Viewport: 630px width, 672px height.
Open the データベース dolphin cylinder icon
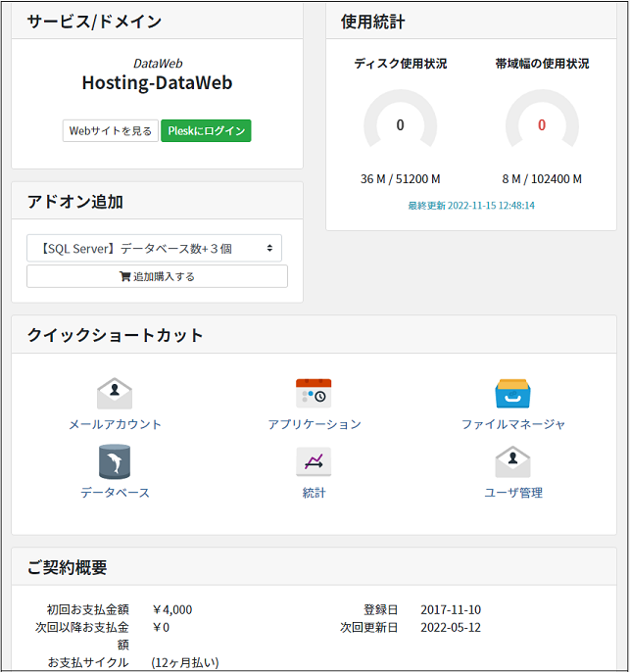pyautogui.click(x=115, y=461)
